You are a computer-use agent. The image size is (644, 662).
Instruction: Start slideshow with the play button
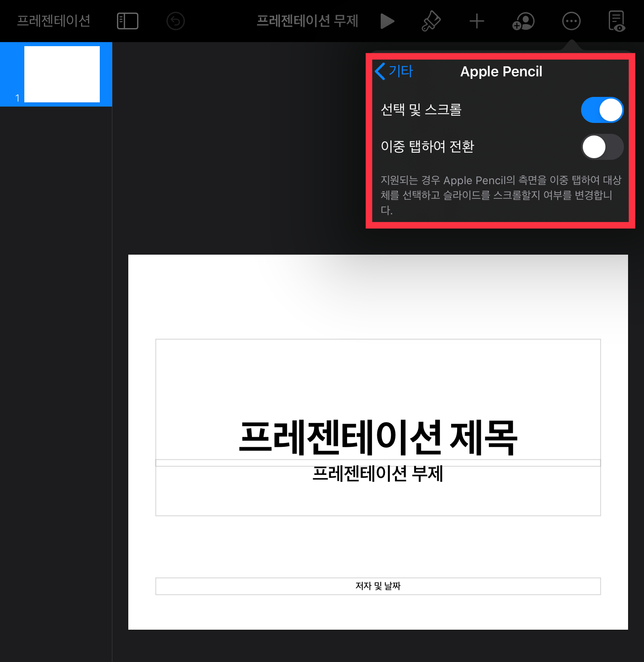tap(387, 21)
